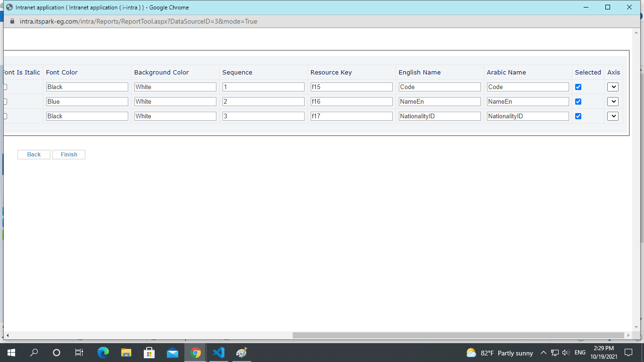This screenshot has width=644, height=362.
Task: Click Background Color column header
Action: (x=161, y=72)
